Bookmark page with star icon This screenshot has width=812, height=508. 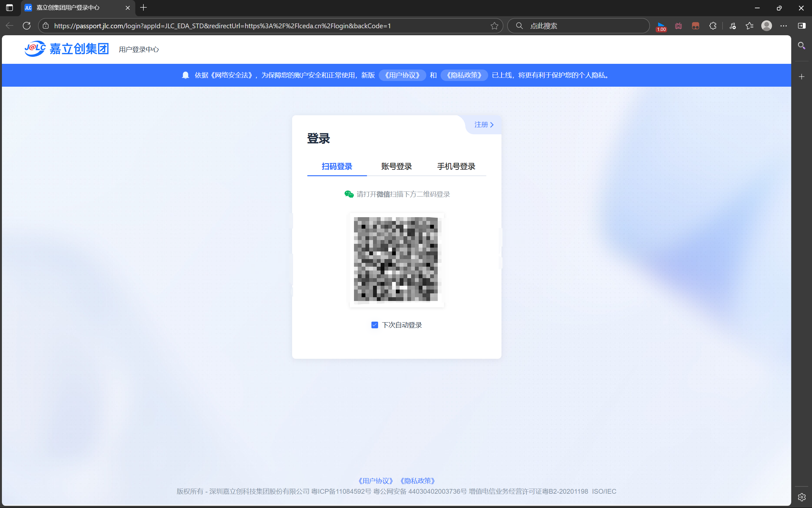click(494, 25)
